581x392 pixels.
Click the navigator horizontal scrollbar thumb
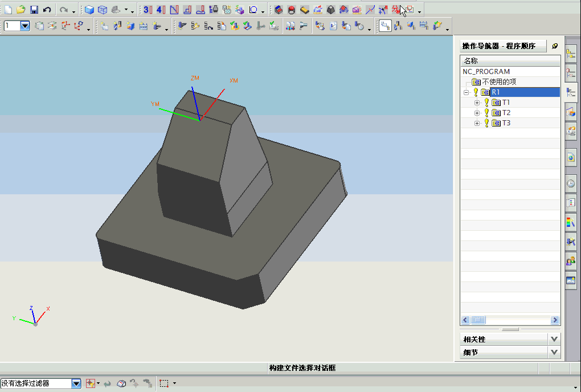[478, 320]
